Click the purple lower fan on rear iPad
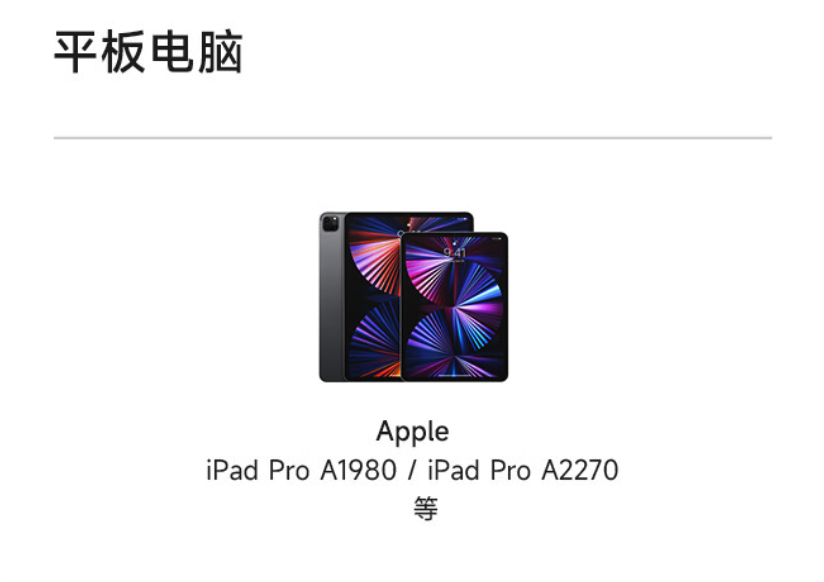824x582 pixels. click(376, 339)
